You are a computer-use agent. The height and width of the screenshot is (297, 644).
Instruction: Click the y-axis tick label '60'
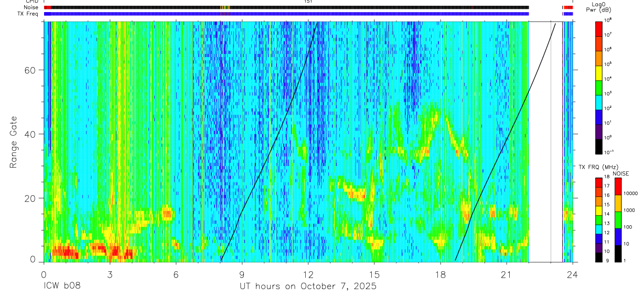pyautogui.click(x=30, y=70)
